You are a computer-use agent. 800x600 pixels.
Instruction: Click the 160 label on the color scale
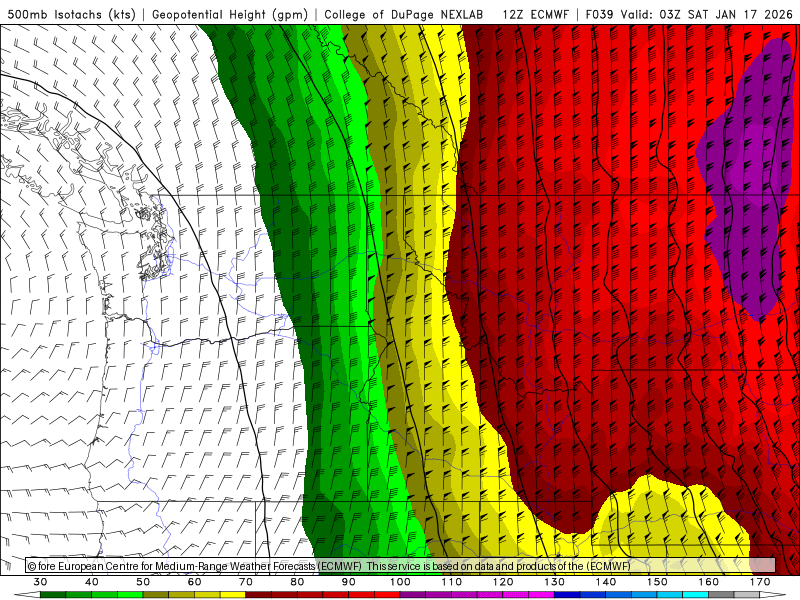coord(709,582)
